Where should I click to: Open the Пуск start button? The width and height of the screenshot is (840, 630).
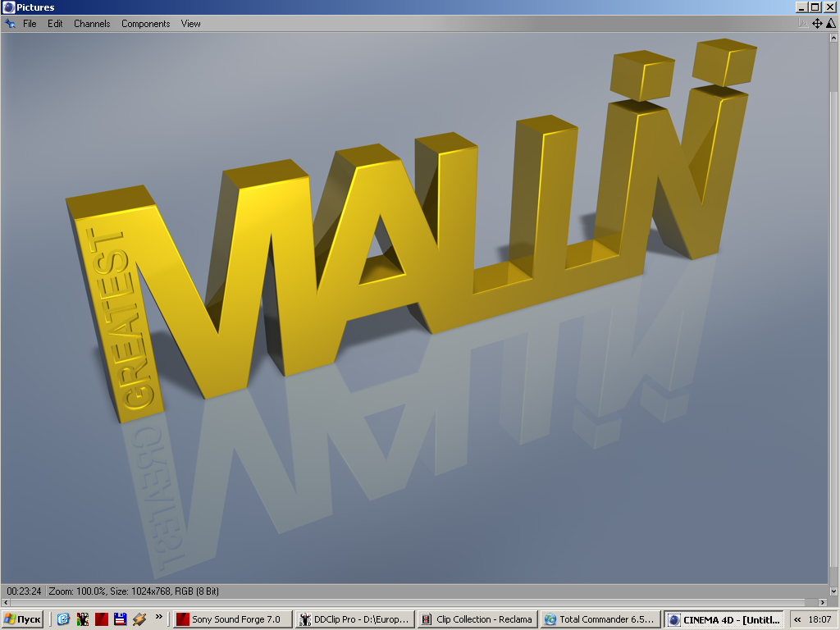(22, 619)
